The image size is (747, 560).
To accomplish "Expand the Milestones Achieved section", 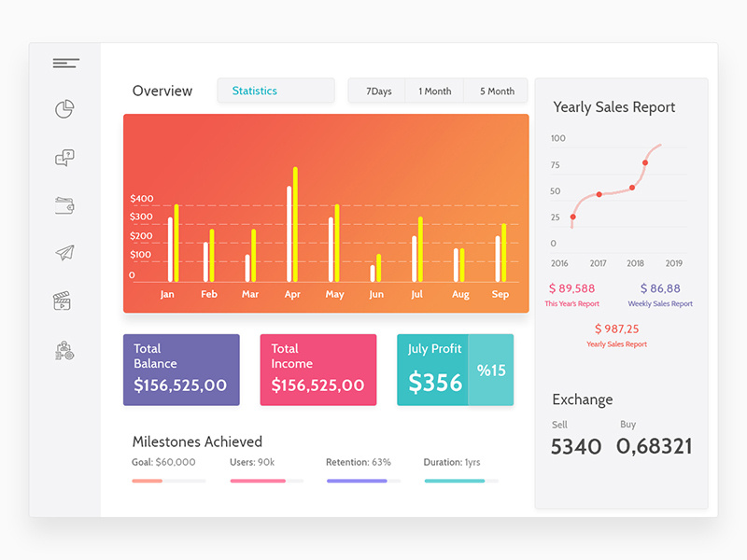I will [196, 441].
